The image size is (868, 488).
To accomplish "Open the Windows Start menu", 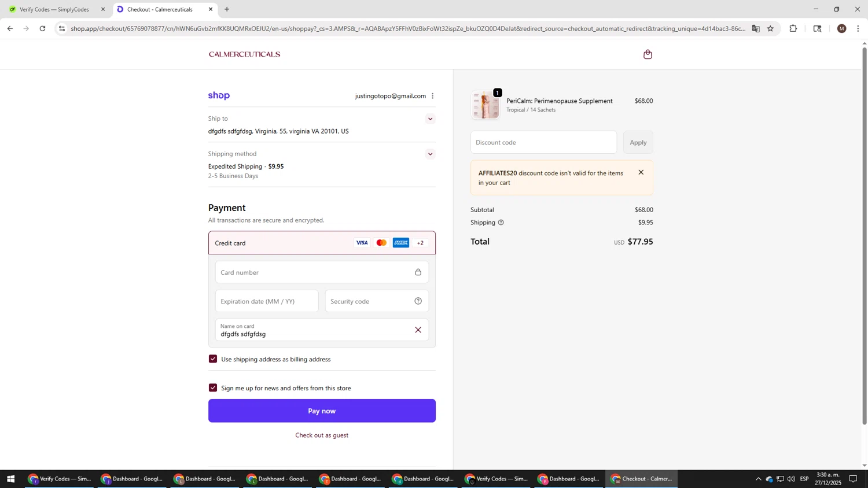I will click(x=10, y=479).
